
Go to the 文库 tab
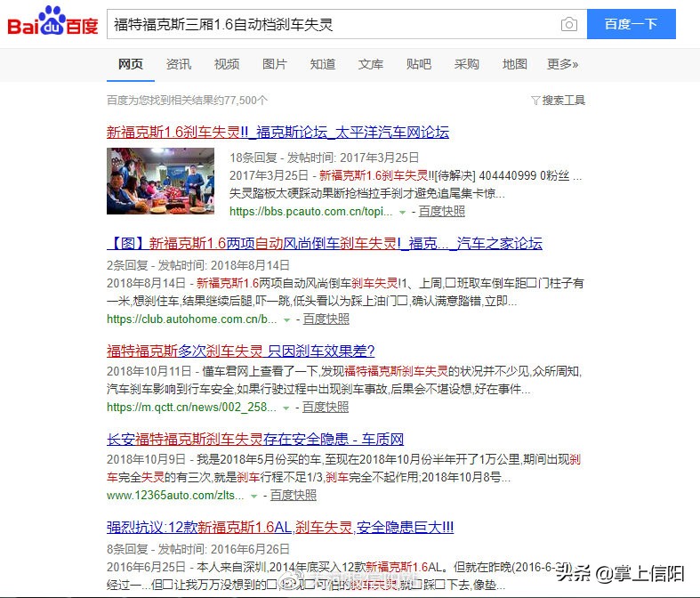tap(371, 64)
